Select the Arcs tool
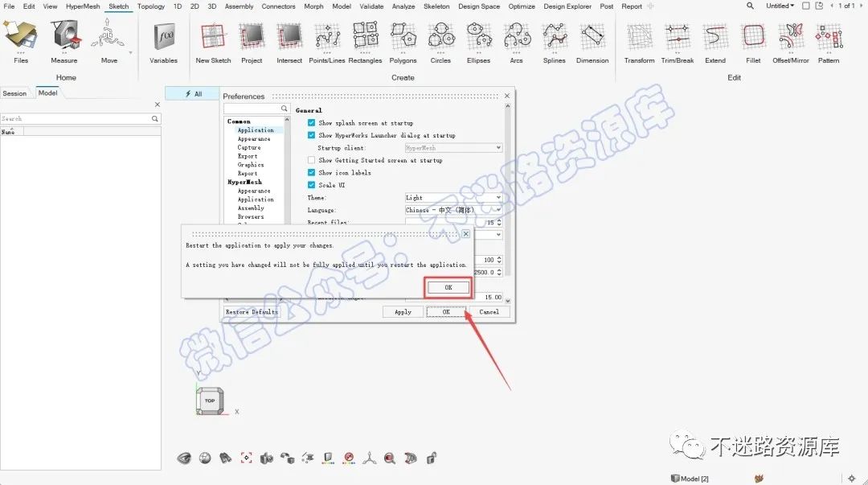Image resolution: width=868 pixels, height=485 pixels. point(517,42)
